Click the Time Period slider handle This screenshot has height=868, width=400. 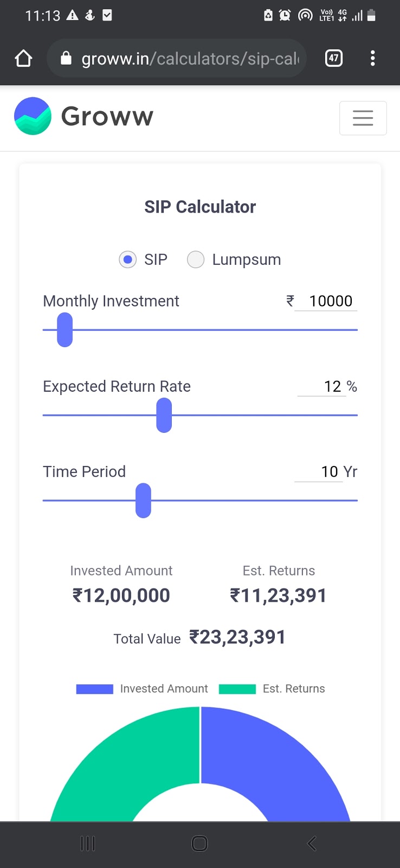coord(143,500)
